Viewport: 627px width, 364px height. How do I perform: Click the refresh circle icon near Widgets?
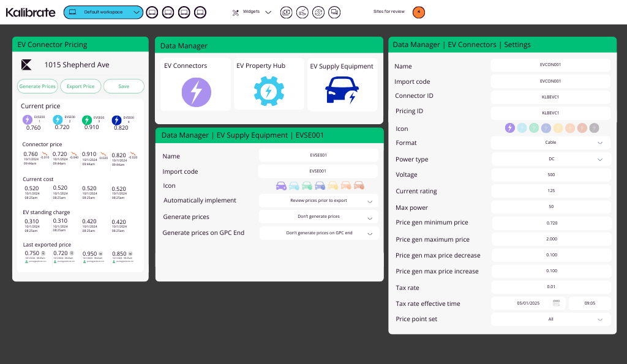[x=318, y=12]
